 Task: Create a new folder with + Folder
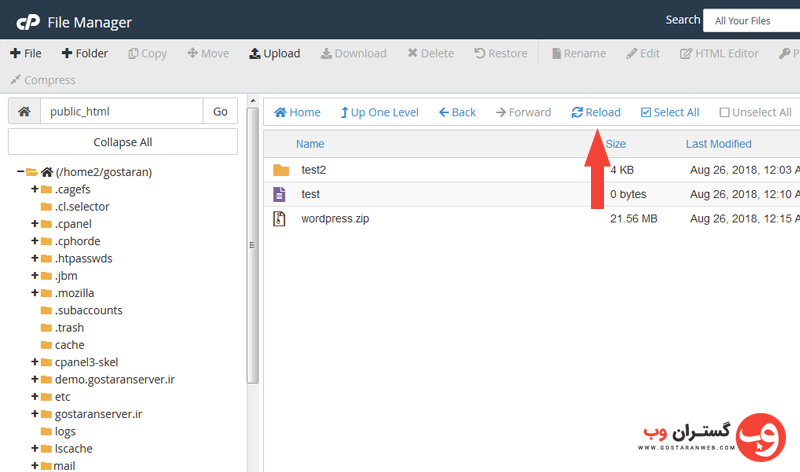click(67, 54)
